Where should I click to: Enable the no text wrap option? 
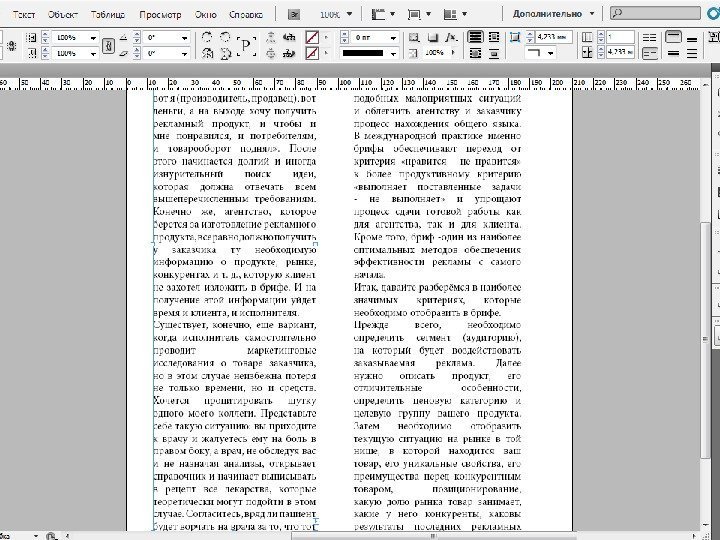click(475, 37)
